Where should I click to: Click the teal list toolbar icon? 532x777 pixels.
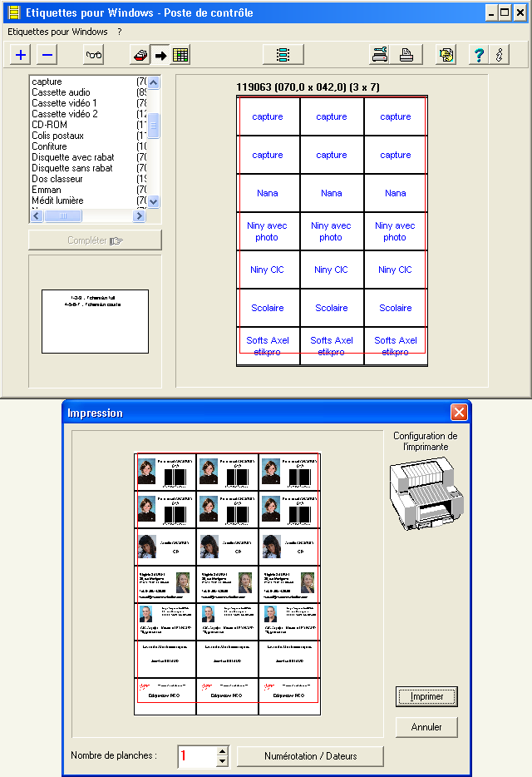283,55
